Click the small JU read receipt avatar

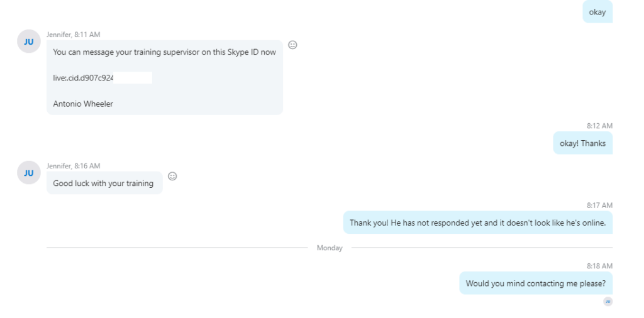(x=608, y=302)
